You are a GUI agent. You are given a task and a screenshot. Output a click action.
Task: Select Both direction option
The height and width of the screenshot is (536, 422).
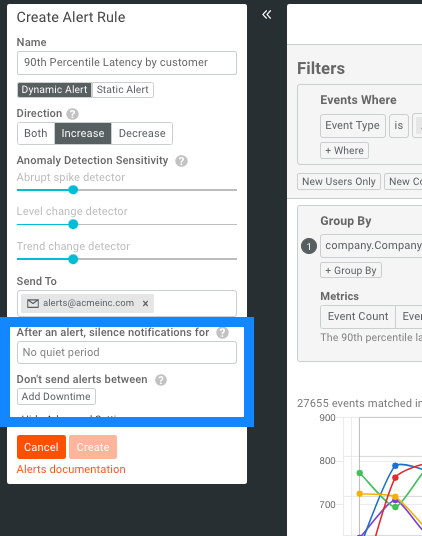(x=36, y=133)
